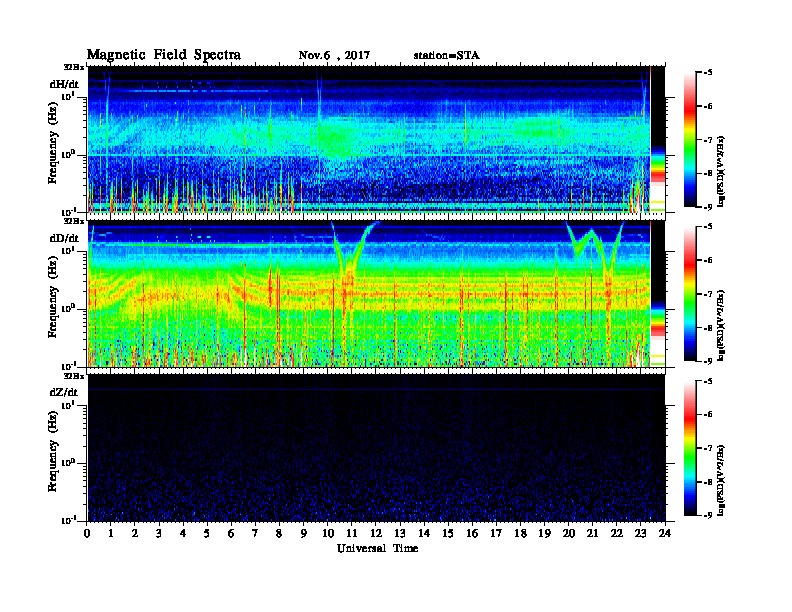The height and width of the screenshot is (612, 792).
Task: Click hour tick "20" on the time axis
Action: click(569, 533)
